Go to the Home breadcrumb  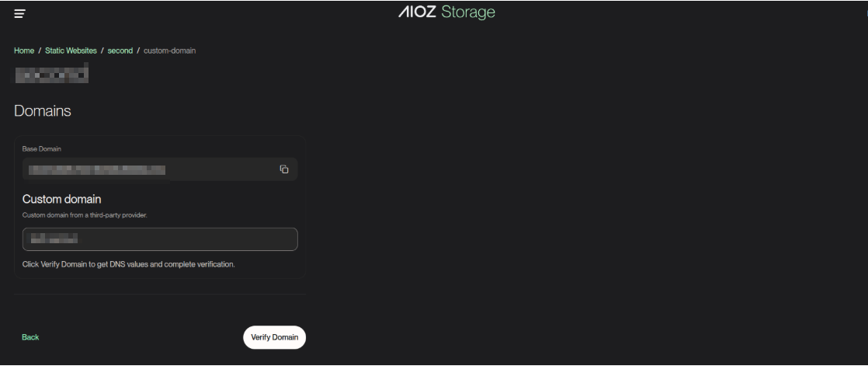point(24,51)
